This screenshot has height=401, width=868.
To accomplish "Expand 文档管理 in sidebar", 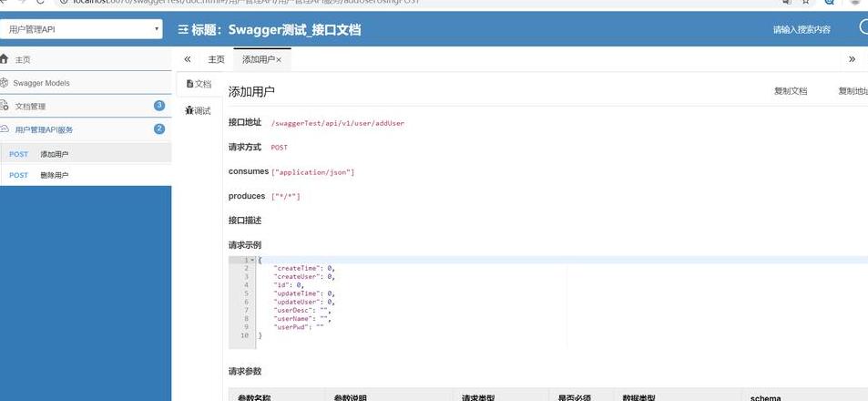I will pos(86,106).
